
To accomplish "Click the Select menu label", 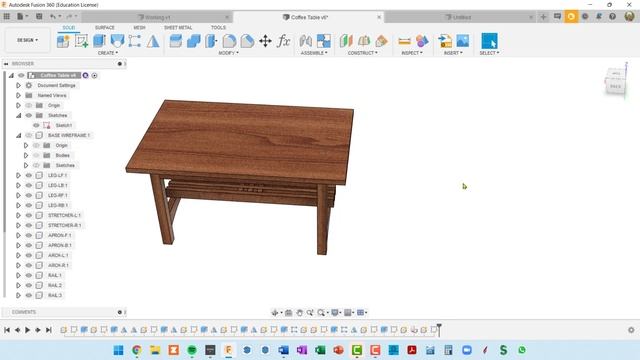I will click(x=489, y=53).
